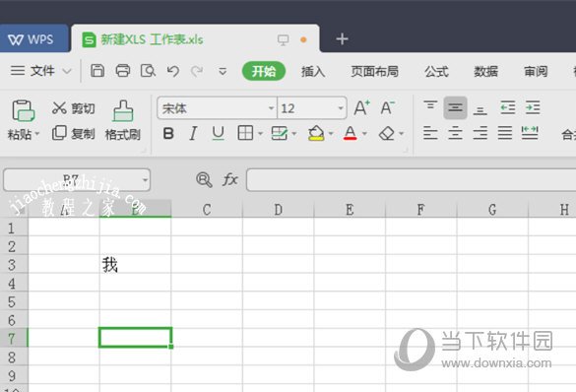
Task: Switch to the 插入 Insert tab
Action: pos(313,71)
